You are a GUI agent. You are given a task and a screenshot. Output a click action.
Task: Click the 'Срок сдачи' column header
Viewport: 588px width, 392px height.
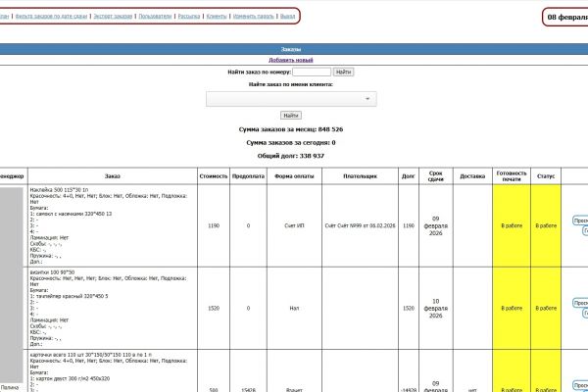point(436,176)
